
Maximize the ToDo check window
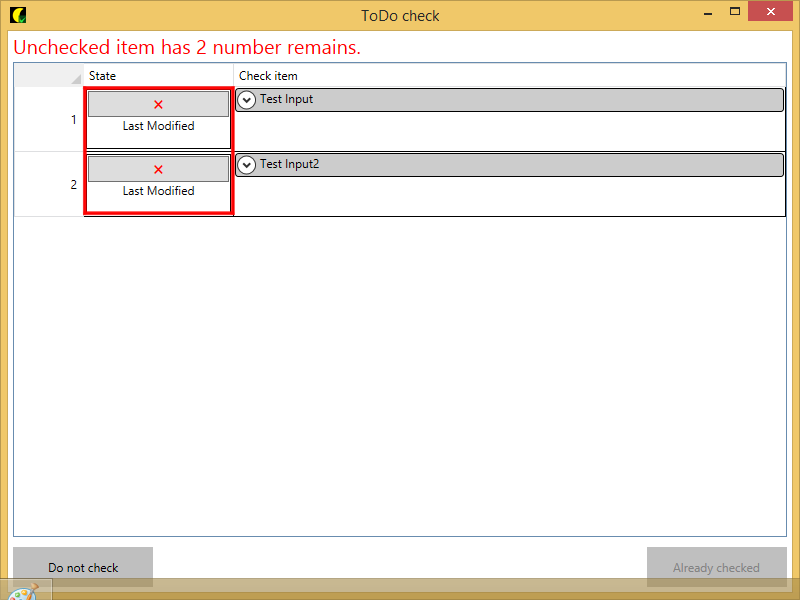[735, 12]
